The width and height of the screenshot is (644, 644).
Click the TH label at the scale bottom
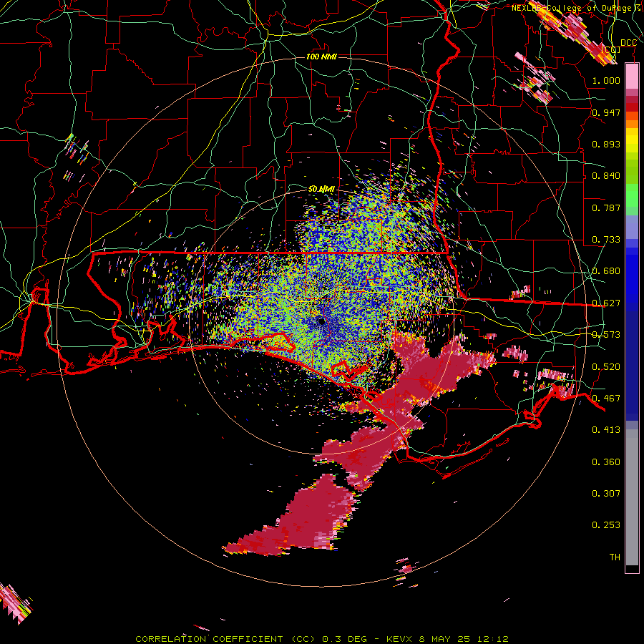coord(615,557)
